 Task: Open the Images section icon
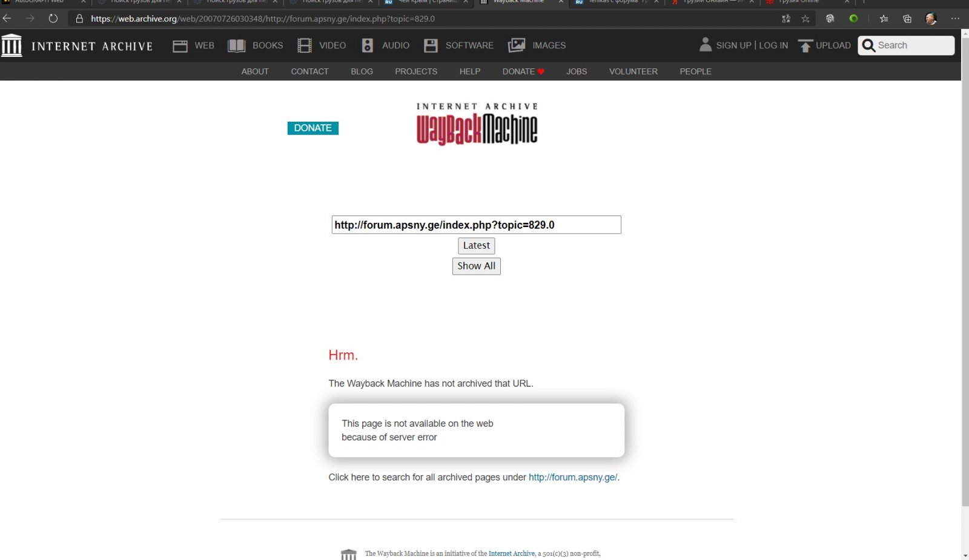coord(516,45)
